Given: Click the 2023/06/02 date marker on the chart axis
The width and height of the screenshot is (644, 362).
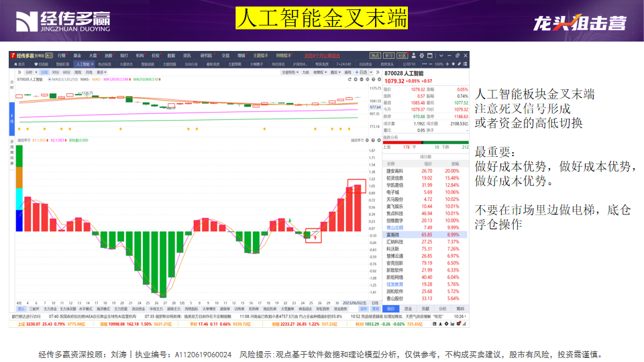Looking at the screenshot, I should (x=355, y=303).
